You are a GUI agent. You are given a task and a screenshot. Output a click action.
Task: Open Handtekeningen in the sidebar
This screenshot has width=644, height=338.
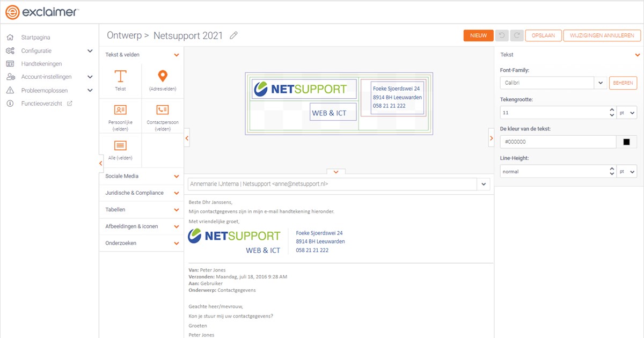(x=41, y=64)
